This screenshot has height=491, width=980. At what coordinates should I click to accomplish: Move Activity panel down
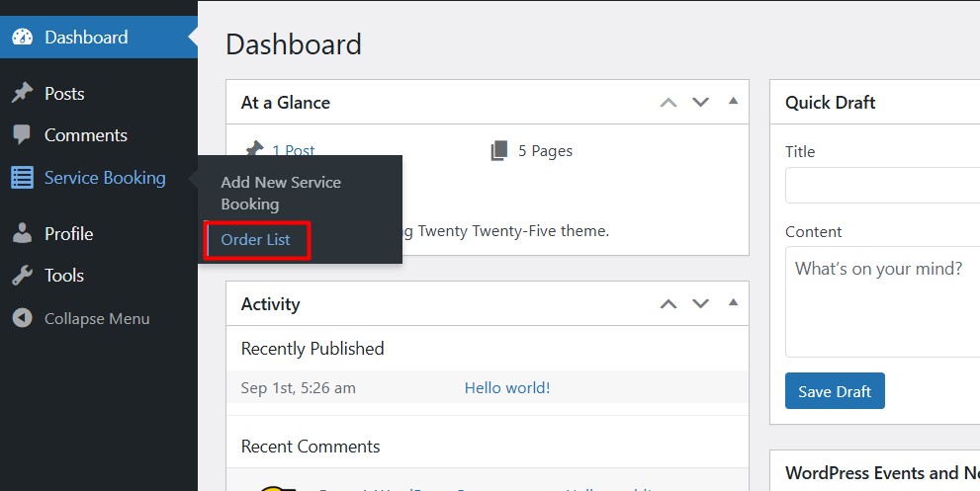pyautogui.click(x=701, y=303)
